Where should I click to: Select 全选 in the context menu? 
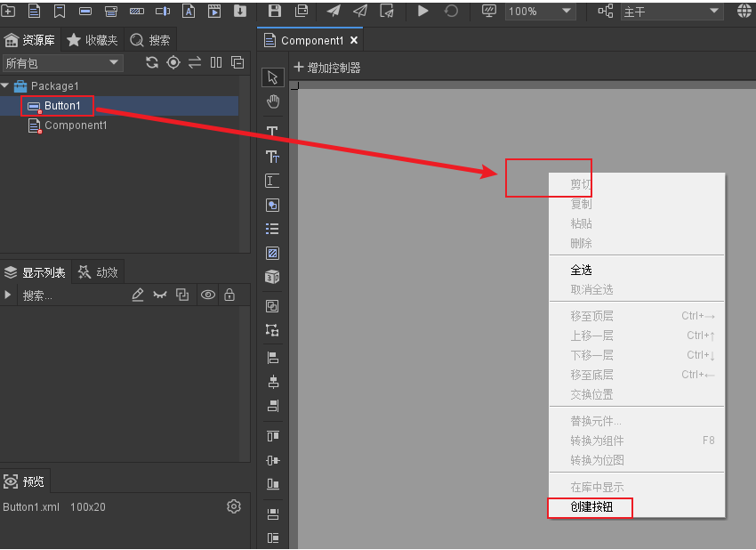[581, 270]
